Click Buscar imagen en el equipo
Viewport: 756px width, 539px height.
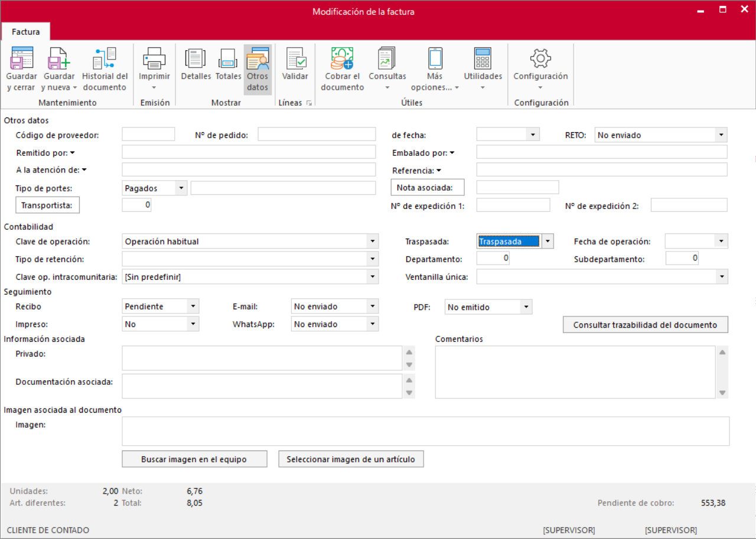(x=194, y=459)
